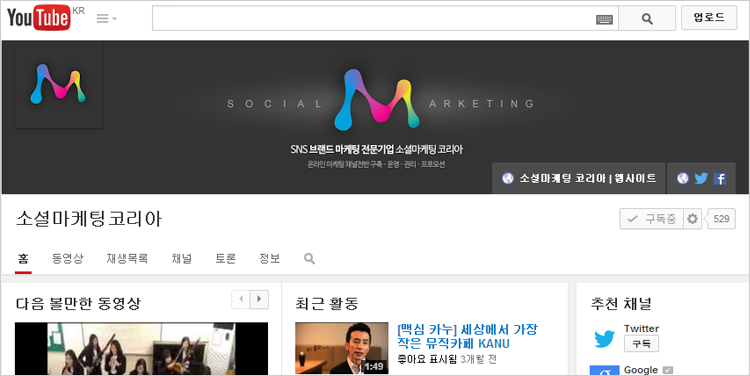Open the 정보 tab

pyautogui.click(x=269, y=259)
